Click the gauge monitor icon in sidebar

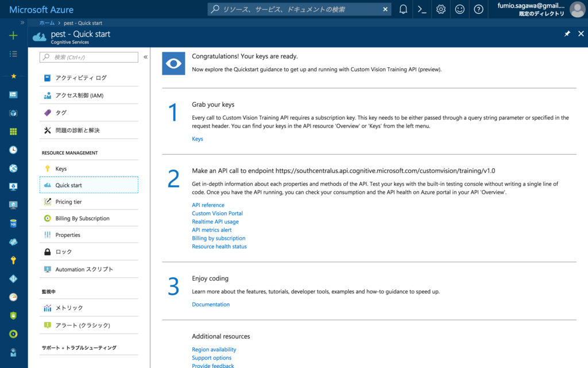(x=14, y=297)
